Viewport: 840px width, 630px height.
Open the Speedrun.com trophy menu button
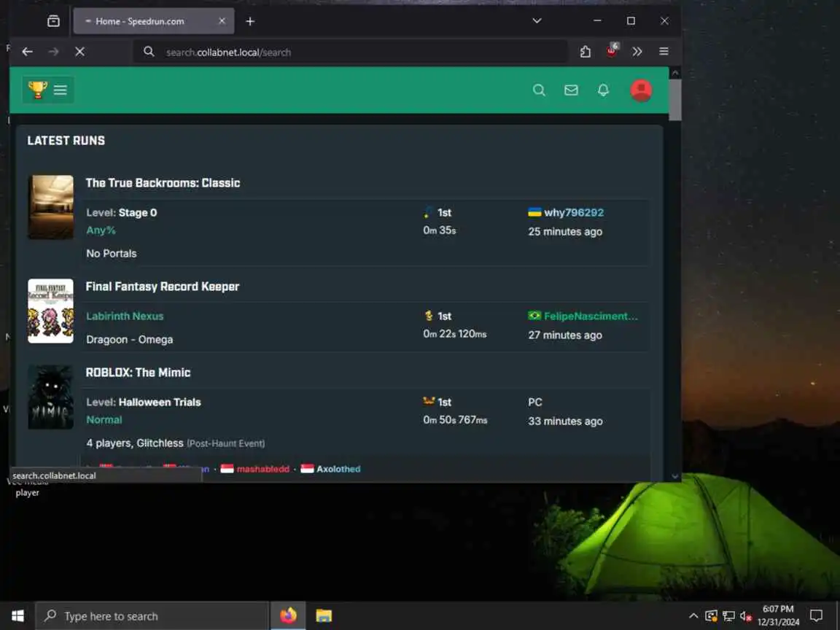47,90
